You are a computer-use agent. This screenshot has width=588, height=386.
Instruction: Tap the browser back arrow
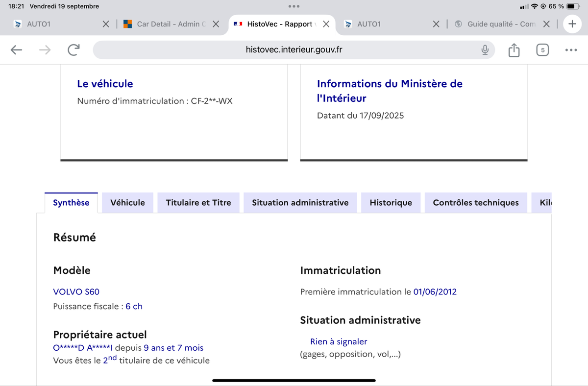(16, 50)
